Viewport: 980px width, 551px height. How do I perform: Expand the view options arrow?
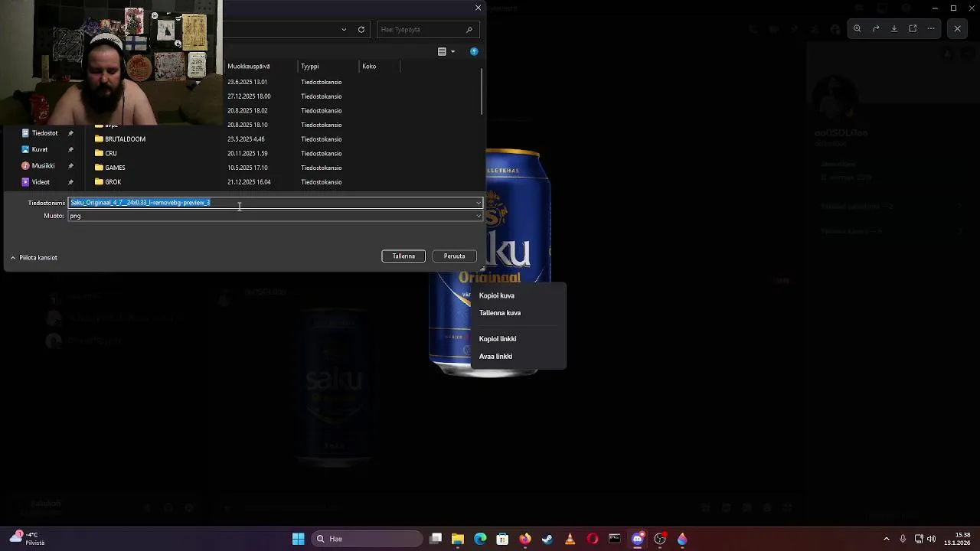pos(452,51)
